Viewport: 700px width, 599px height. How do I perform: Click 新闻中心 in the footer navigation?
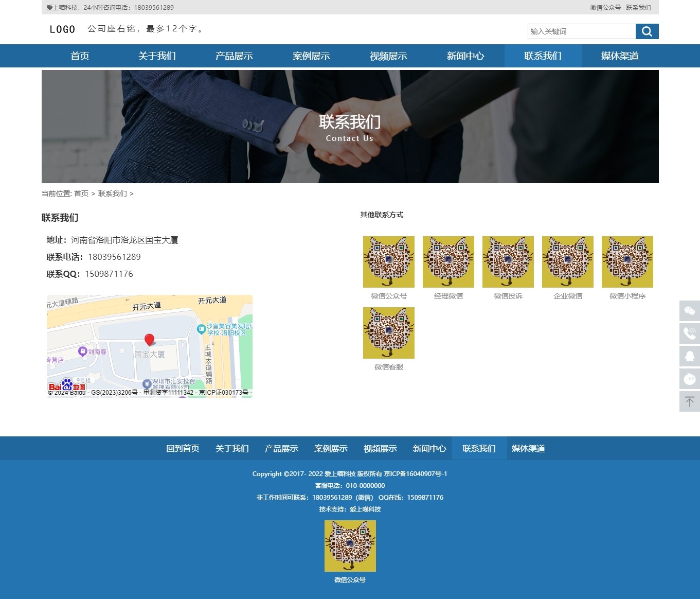pos(429,449)
